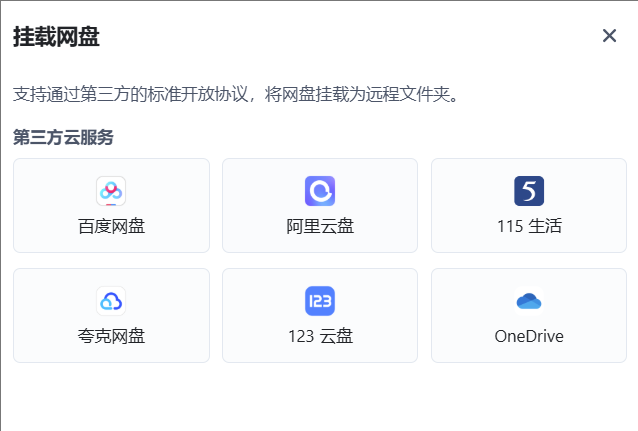Pick the 115 生活 text label
This screenshot has height=431, width=638.
click(528, 226)
